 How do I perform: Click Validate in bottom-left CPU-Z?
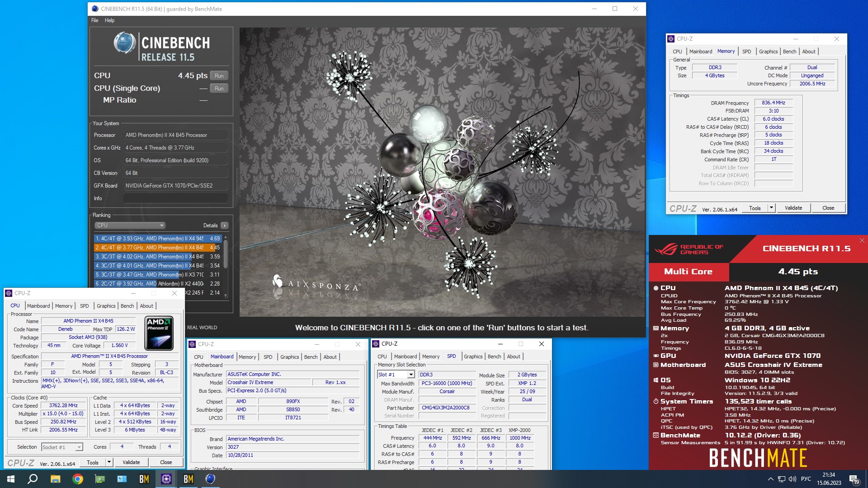[131, 462]
